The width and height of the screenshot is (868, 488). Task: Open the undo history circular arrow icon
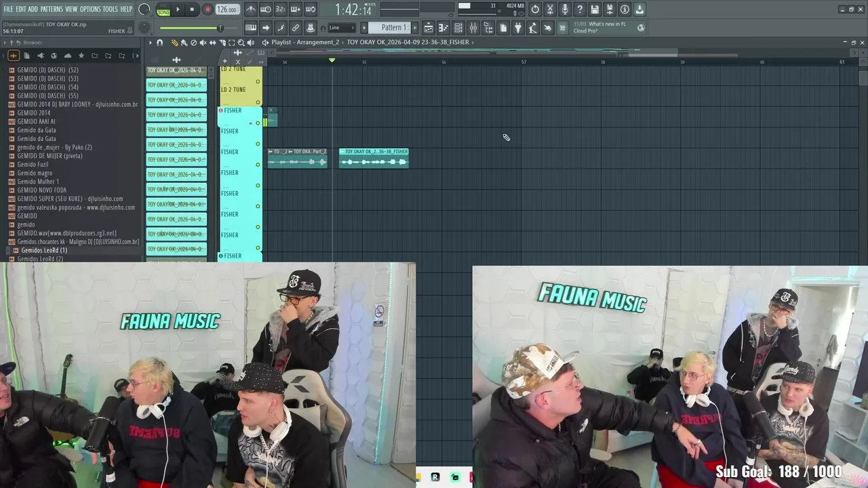coord(535,9)
